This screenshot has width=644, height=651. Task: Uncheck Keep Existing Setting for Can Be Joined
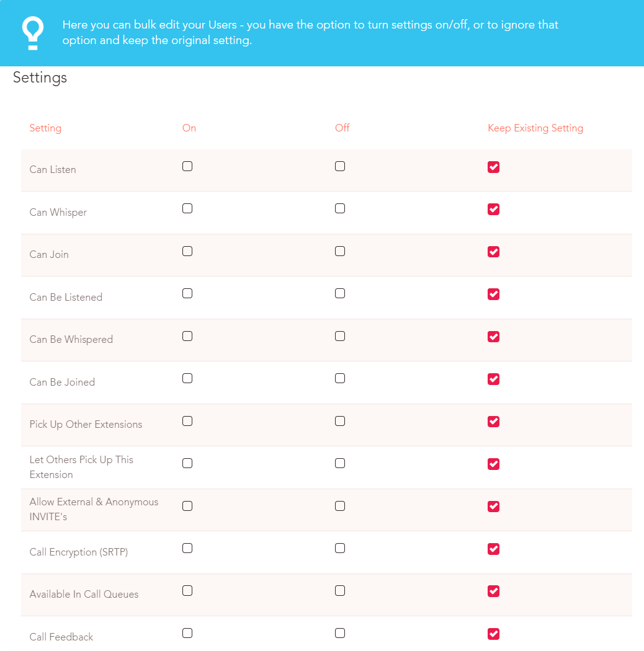[494, 379]
